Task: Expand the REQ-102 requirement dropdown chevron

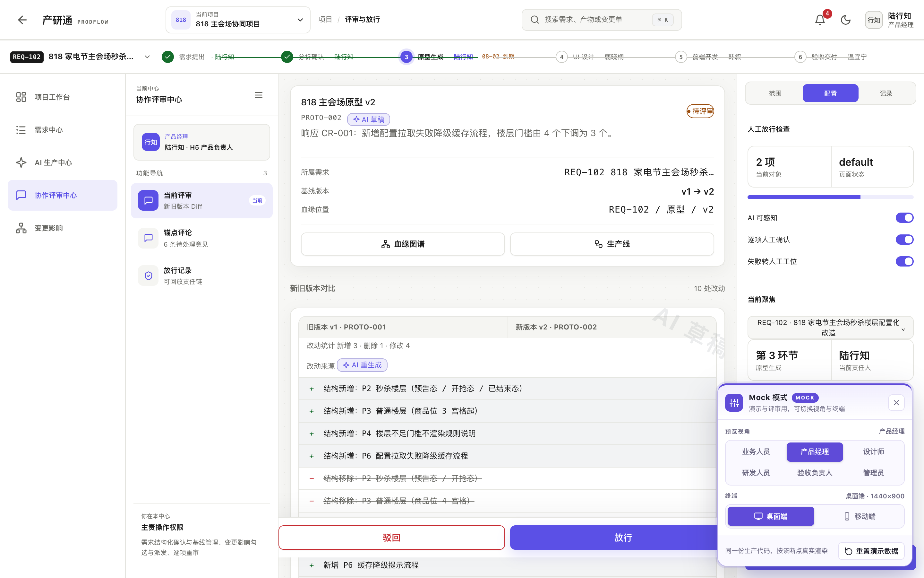Action: click(147, 57)
